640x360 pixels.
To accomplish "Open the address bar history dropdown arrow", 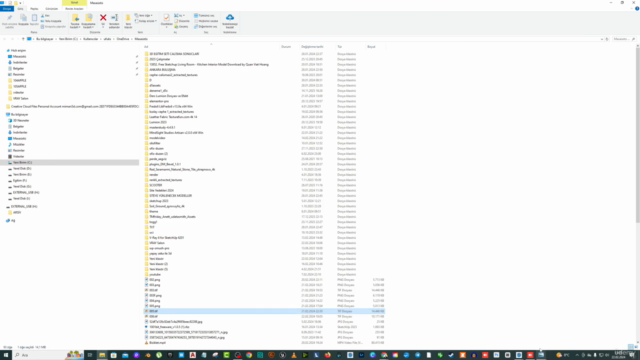I will (602, 39).
